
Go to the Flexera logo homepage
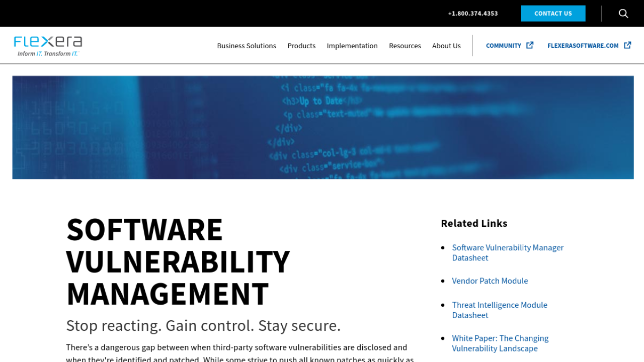tap(48, 46)
